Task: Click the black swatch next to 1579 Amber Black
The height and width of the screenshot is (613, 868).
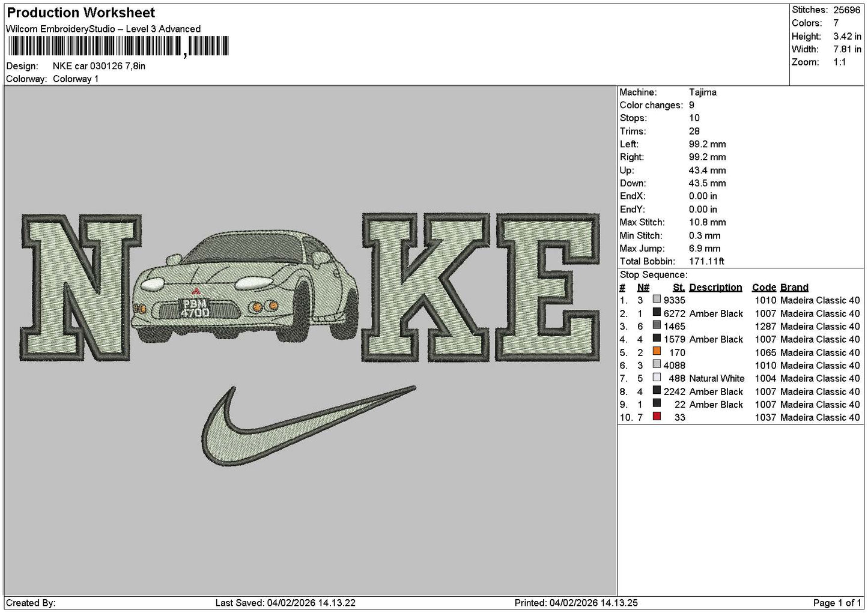Action: click(x=657, y=339)
